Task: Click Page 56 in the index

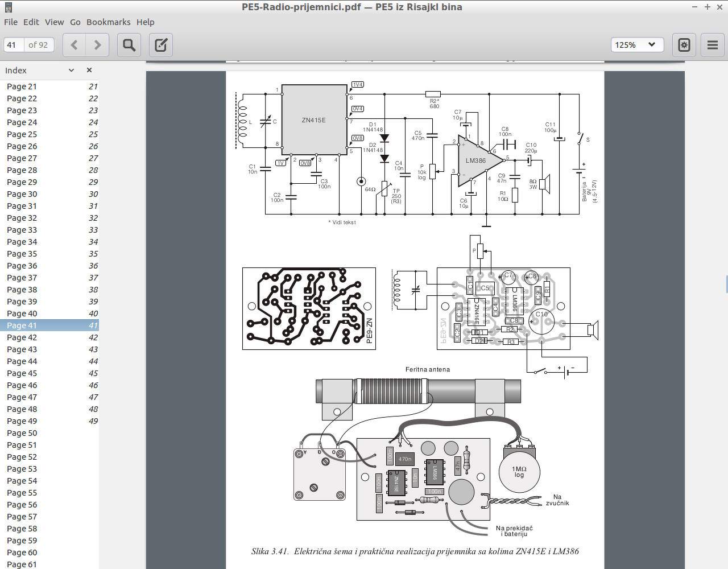Action: (49, 505)
